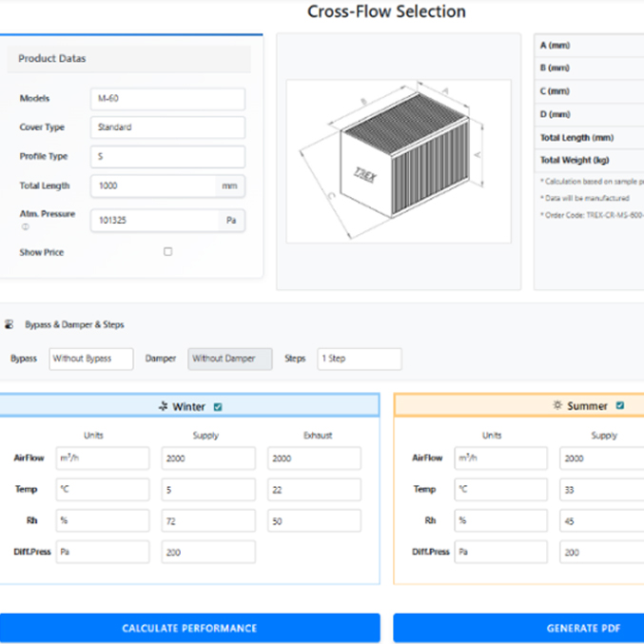Click the heat exchanger product image
The height and width of the screenshot is (644, 644).
coord(399,160)
